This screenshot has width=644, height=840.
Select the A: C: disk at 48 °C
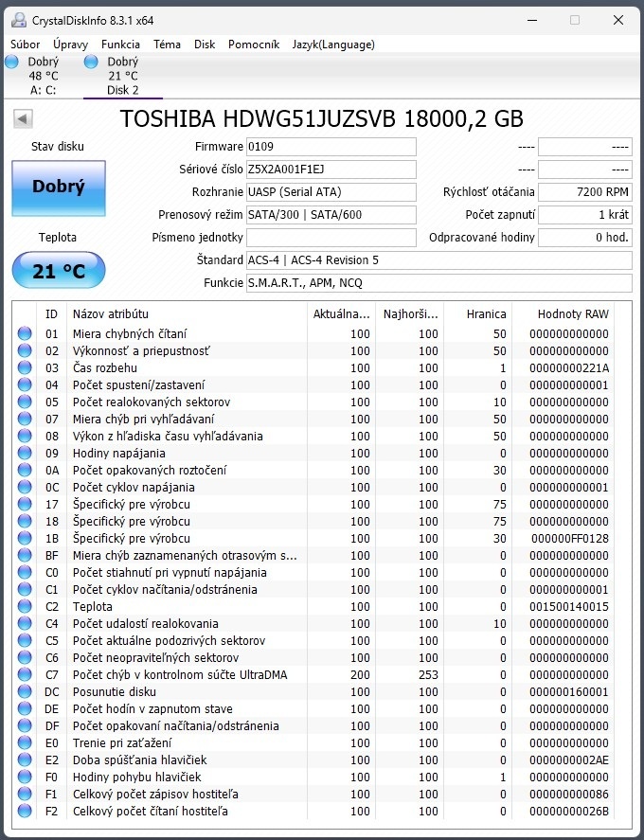(x=43, y=76)
